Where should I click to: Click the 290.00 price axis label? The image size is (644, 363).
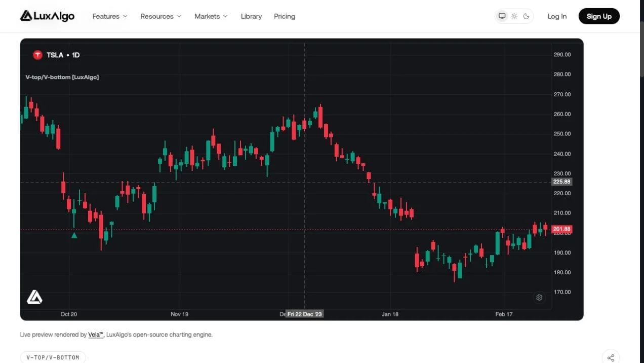(562, 55)
